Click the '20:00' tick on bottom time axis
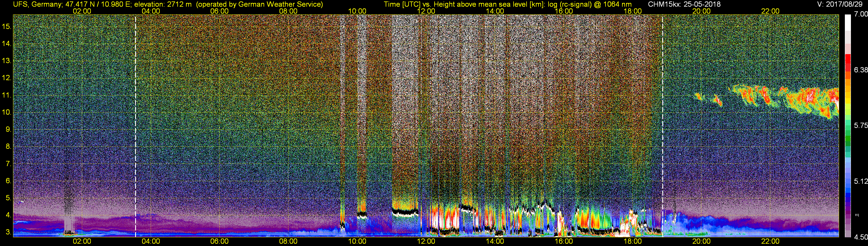The image size is (868, 246). point(702,241)
